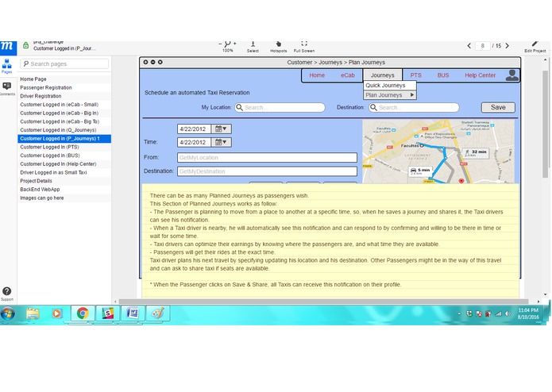Click the taskbar volume speaker icon

pos(508,314)
